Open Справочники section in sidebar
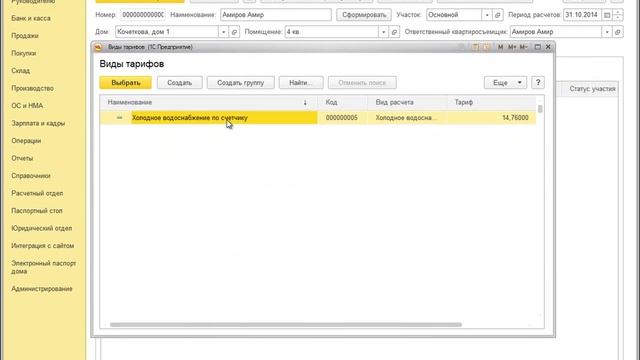640x360 pixels. pyautogui.click(x=31, y=176)
